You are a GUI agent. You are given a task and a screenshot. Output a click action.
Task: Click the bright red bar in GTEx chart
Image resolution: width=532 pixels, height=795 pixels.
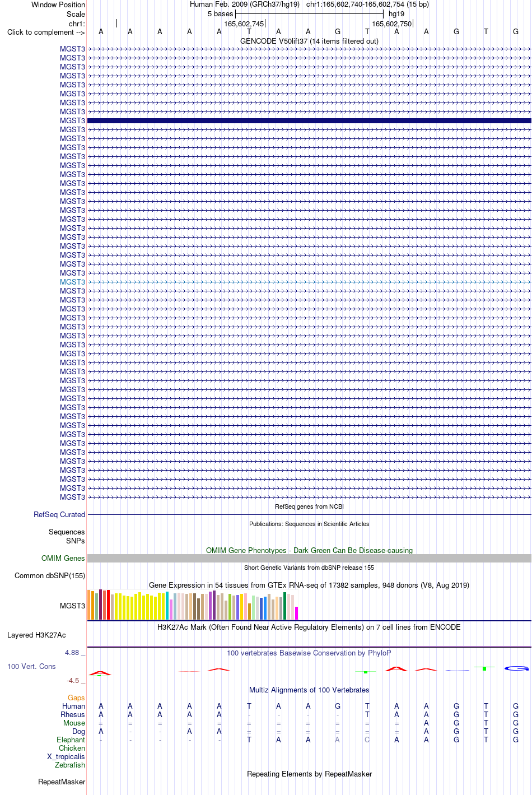pyautogui.click(x=108, y=605)
